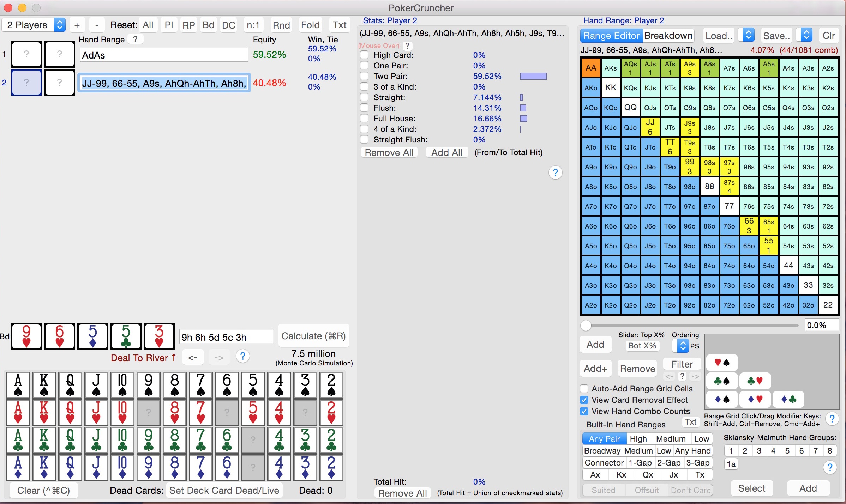Select the club-heart suit combo filter
The width and height of the screenshot is (846, 504).
click(x=755, y=381)
